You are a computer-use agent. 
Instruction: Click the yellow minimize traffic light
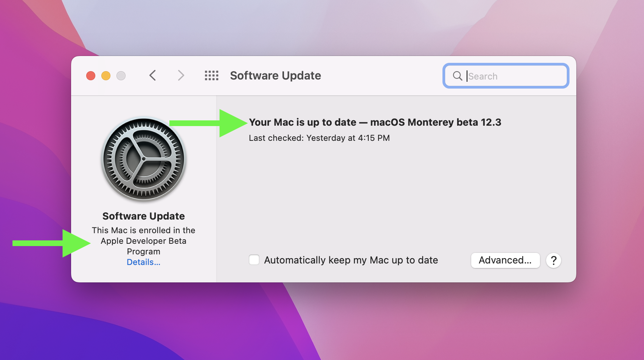(106, 75)
